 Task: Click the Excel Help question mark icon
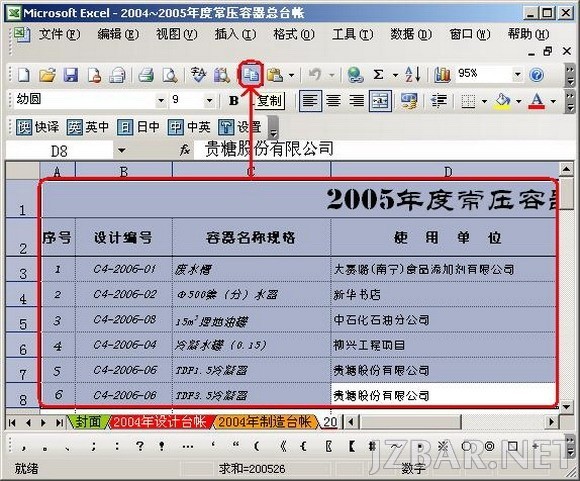[x=536, y=75]
